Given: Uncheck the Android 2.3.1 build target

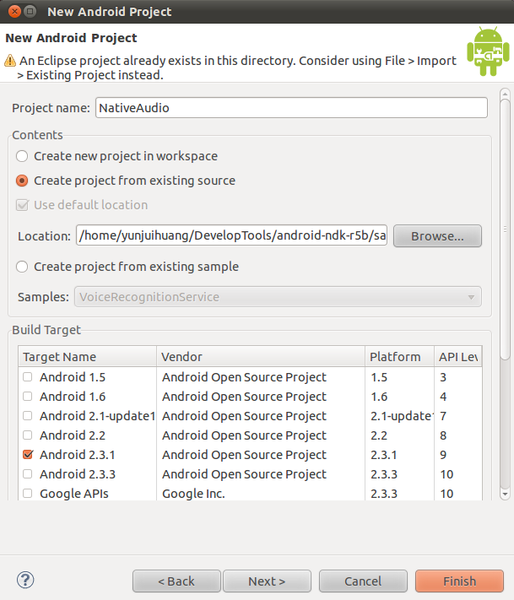Looking at the screenshot, I should tap(28, 455).
